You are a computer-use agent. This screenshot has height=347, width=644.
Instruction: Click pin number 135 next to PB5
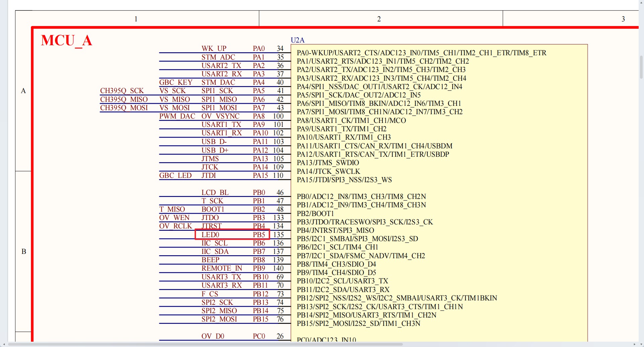[278, 235]
